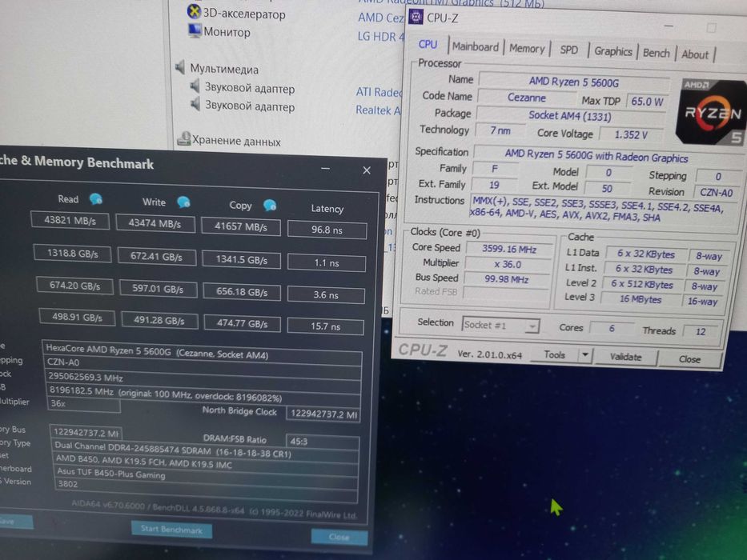Click the second Звуковой адаптер speaker icon
This screenshot has height=560, width=747.
(x=195, y=104)
